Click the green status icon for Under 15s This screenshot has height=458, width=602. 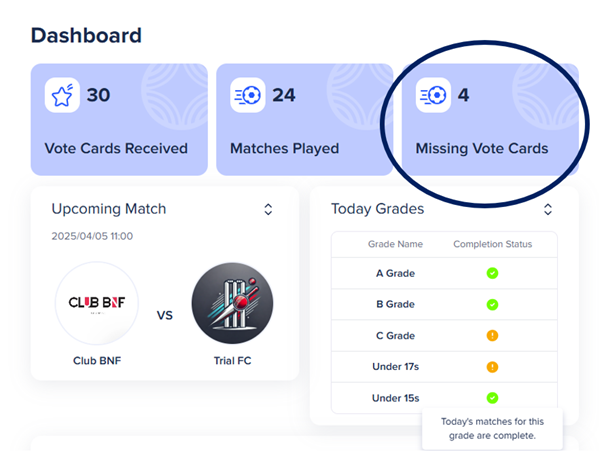(492, 398)
